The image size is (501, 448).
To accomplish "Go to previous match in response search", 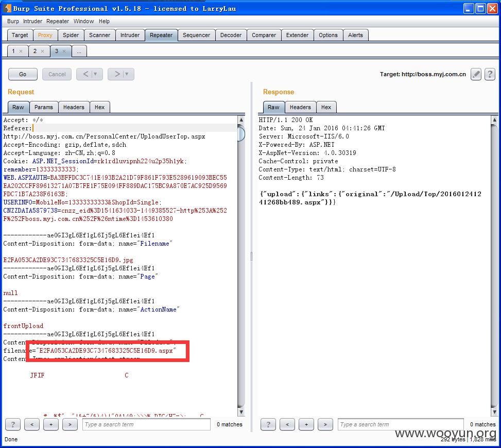I will click(x=287, y=424).
